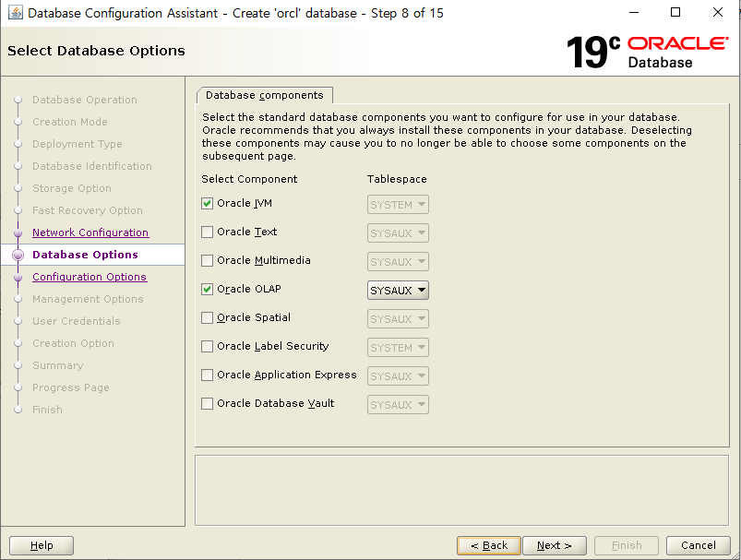Screen dimensions: 741x560
Task: Click the Database Operation step
Action: point(85,100)
